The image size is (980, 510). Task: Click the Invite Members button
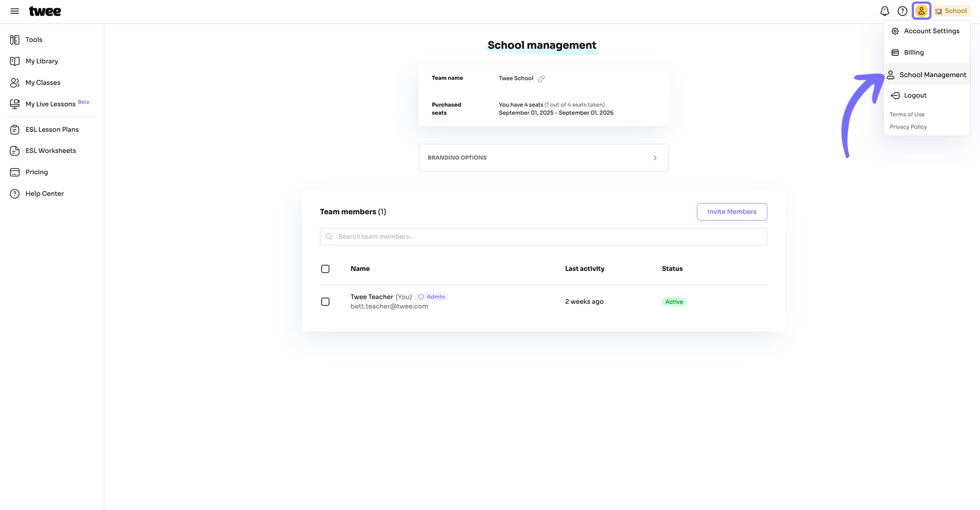732,212
